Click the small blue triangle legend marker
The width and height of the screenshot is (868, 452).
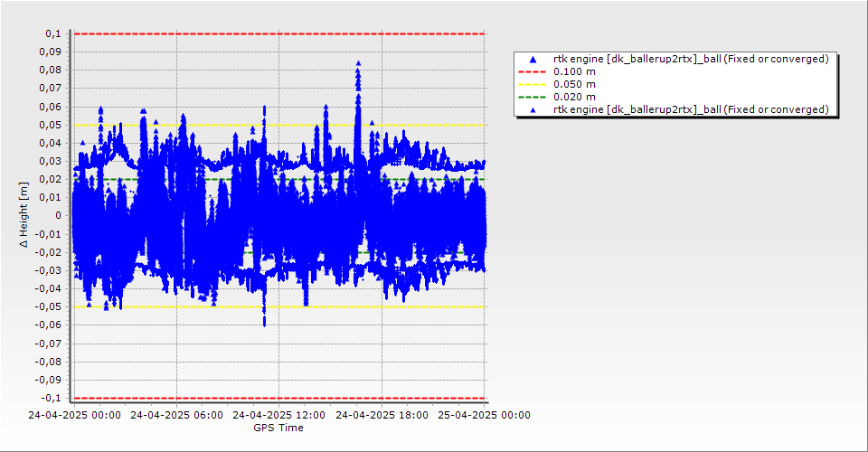pyautogui.click(x=533, y=110)
